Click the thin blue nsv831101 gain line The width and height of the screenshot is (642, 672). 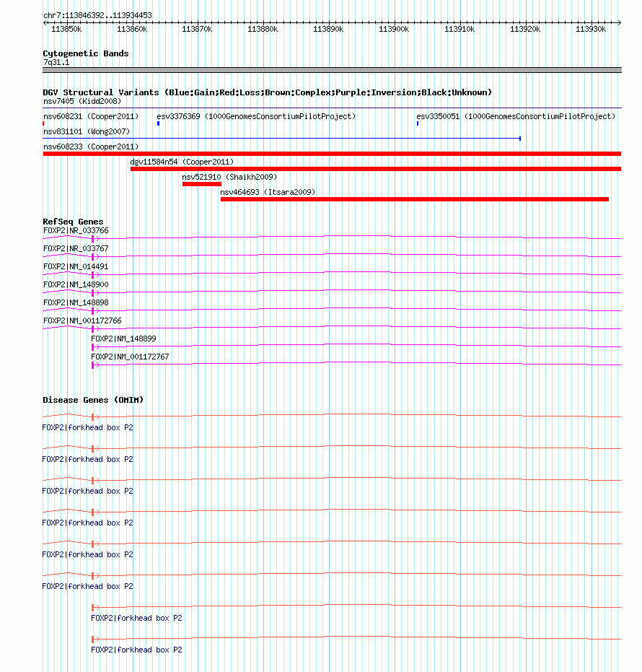[x=282, y=139]
